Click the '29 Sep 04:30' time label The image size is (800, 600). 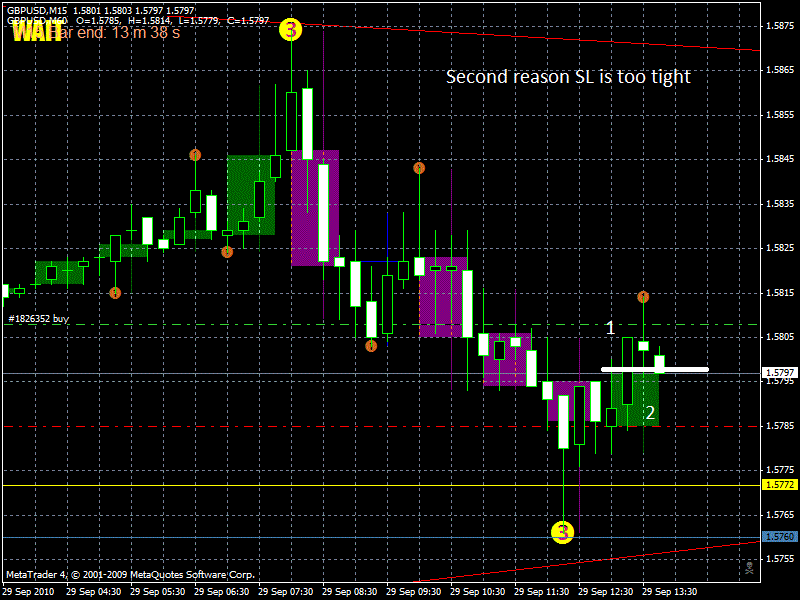point(93,592)
